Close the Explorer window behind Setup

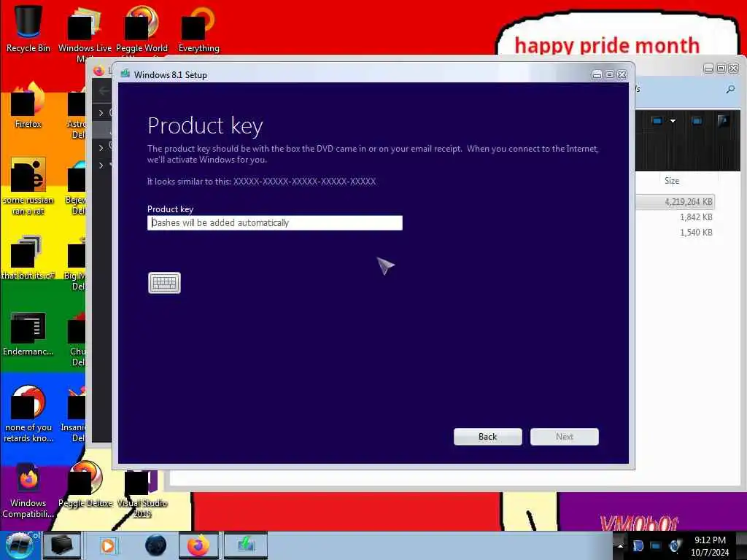point(734,69)
